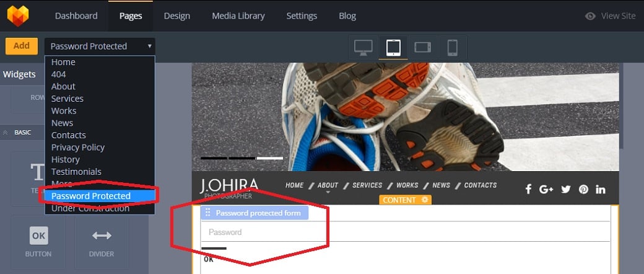
Task: Click the Google Plus icon
Action: (x=546, y=189)
